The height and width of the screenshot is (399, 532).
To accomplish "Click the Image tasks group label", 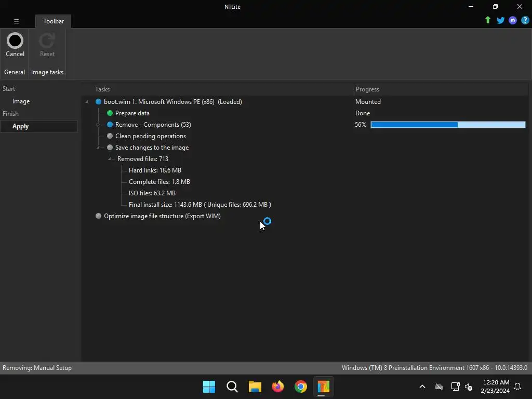I will [47, 72].
